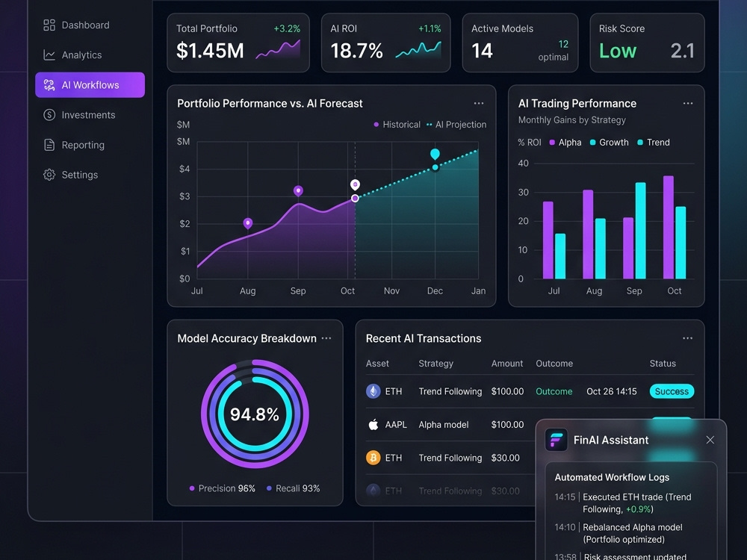747x560 pixels.
Task: Click the December teal projection marker
Action: pos(435,155)
